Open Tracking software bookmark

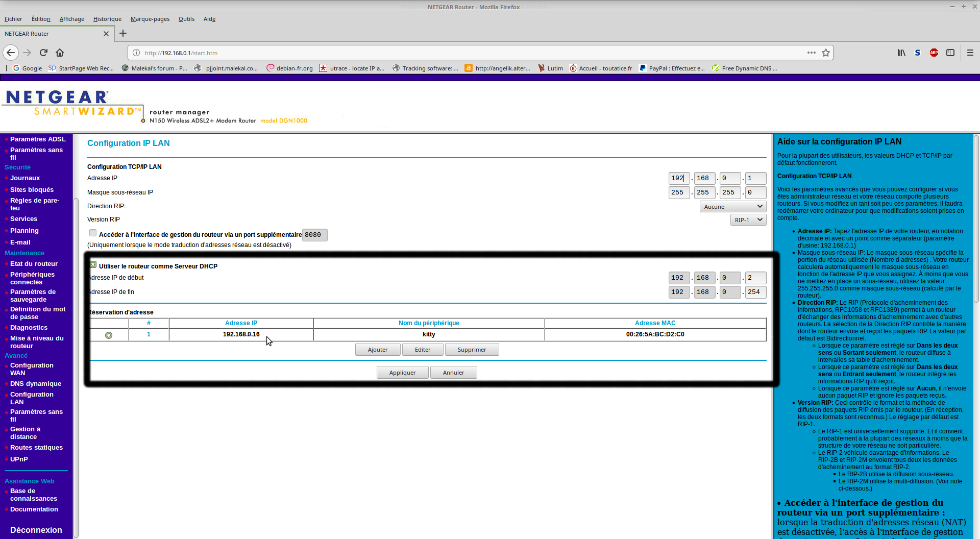pyautogui.click(x=425, y=68)
